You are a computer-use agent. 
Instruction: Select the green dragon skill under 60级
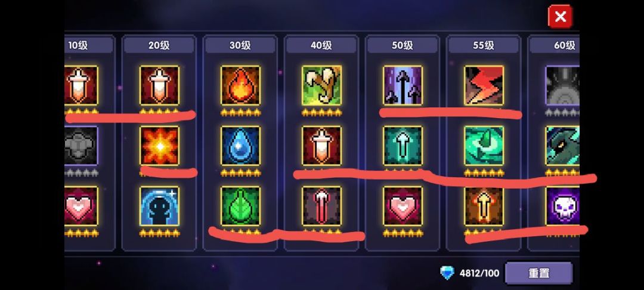coord(562,146)
